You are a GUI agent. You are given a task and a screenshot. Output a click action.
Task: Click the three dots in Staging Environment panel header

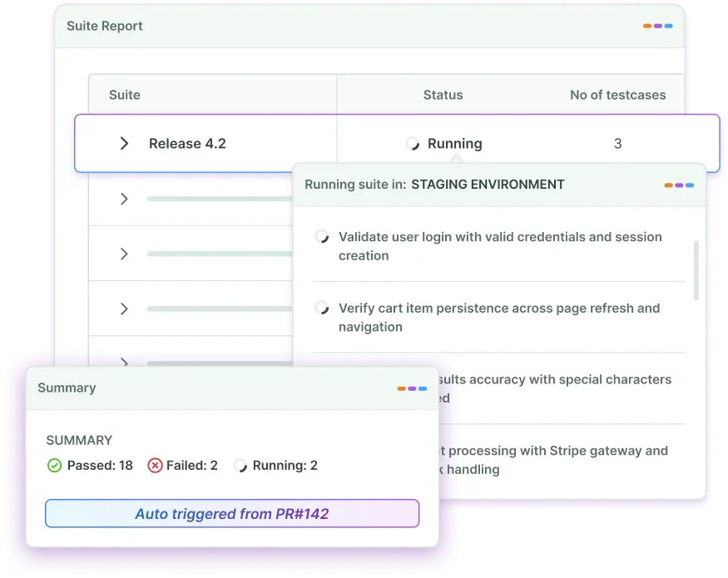[x=678, y=185]
